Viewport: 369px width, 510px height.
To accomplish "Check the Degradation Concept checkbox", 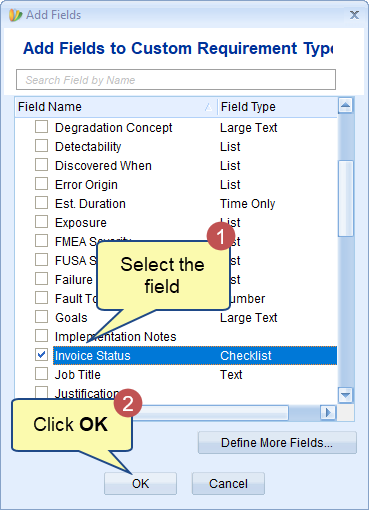I will [41, 127].
